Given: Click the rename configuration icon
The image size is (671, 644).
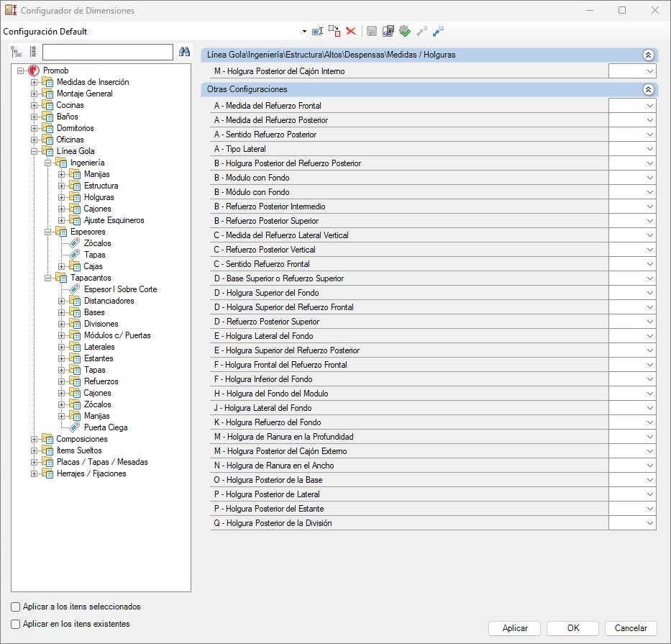Looking at the screenshot, I should 317,31.
